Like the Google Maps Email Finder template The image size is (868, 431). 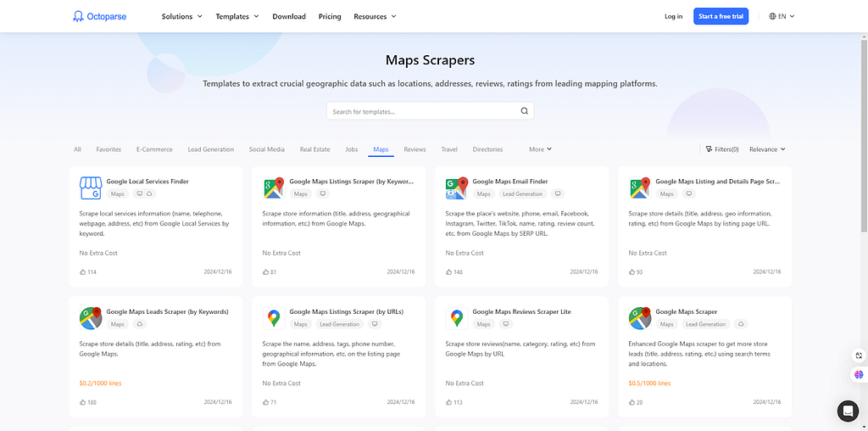[449, 272]
